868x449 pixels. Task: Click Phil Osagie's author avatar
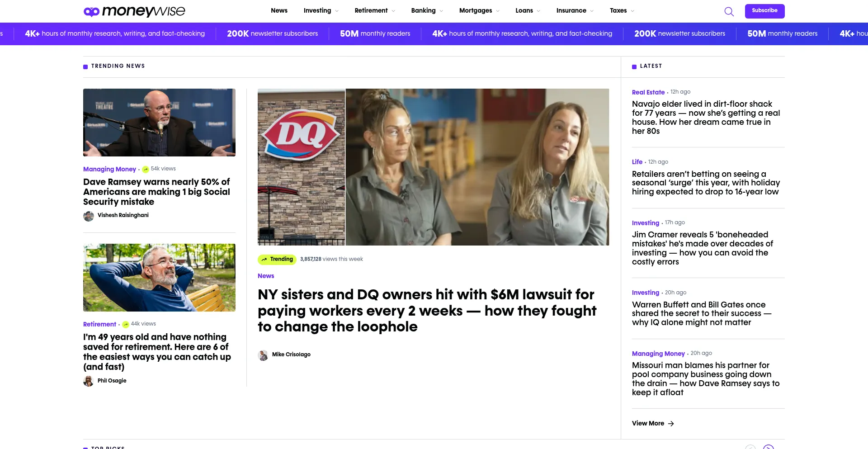click(89, 381)
